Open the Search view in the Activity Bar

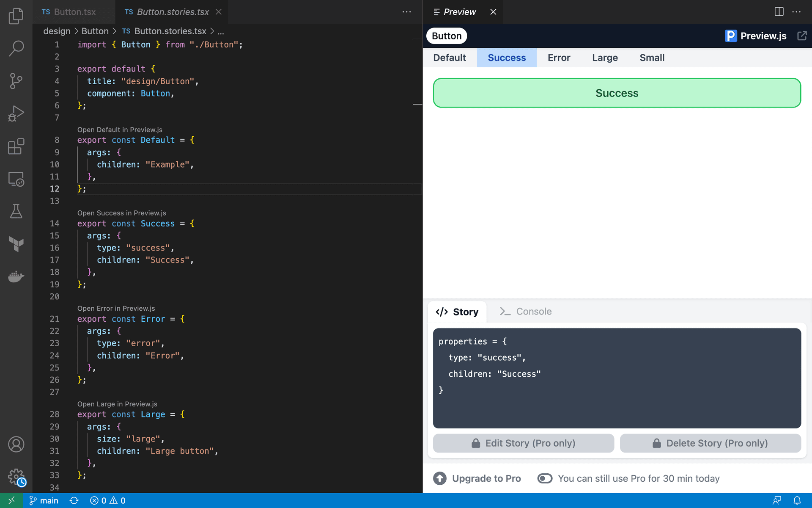(x=16, y=48)
